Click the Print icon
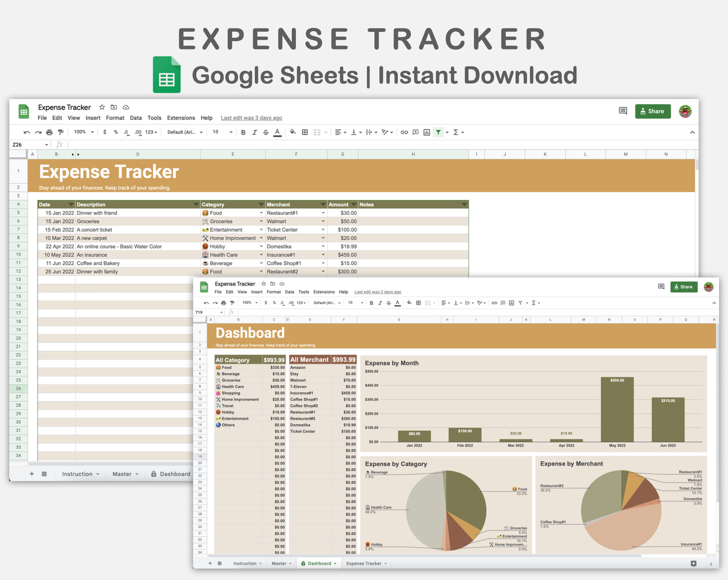Viewport: 728px width, 580px height. point(49,132)
